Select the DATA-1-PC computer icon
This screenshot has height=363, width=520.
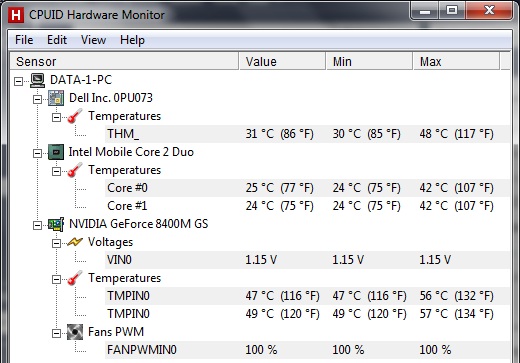click(37, 80)
